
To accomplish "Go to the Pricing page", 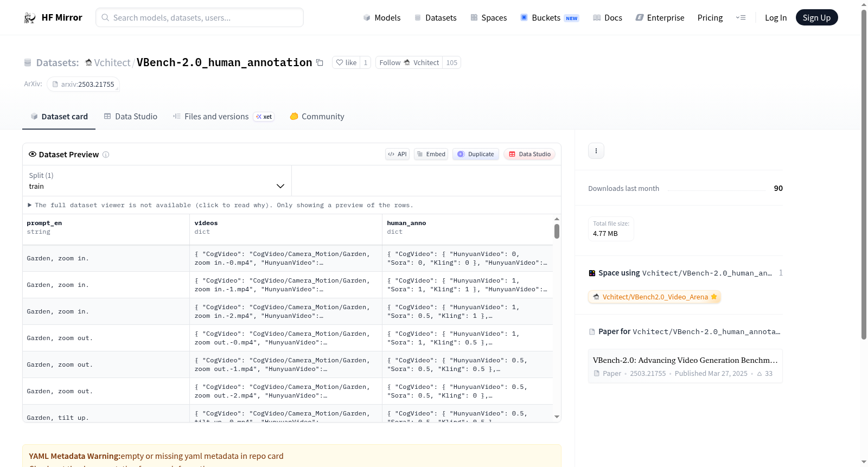I will coord(710,18).
